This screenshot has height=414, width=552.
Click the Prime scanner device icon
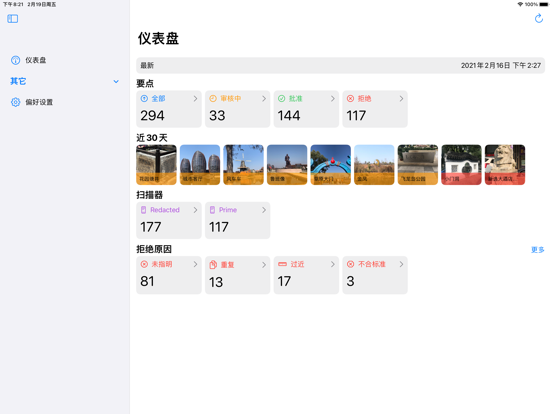(x=212, y=210)
